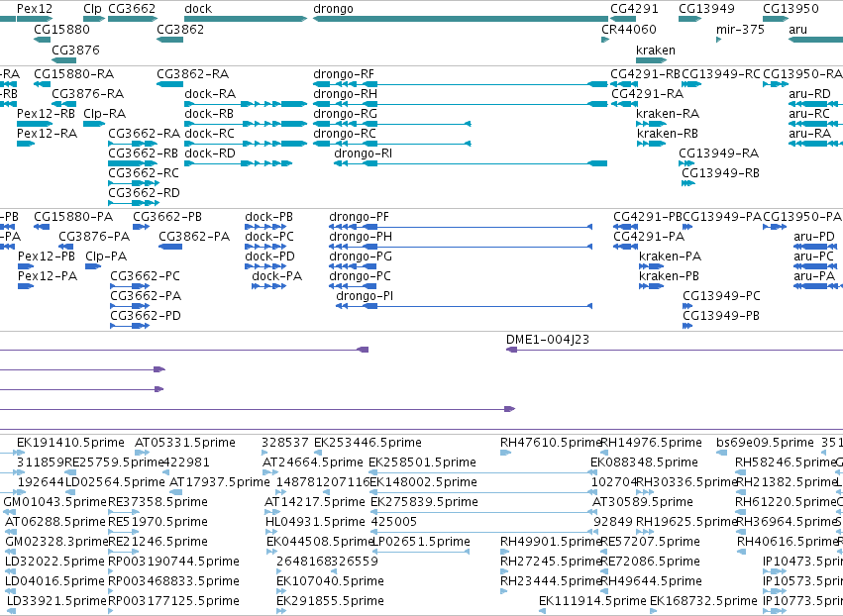
Task: Click protein label 'CG13949-PB'
Action: click(721, 316)
